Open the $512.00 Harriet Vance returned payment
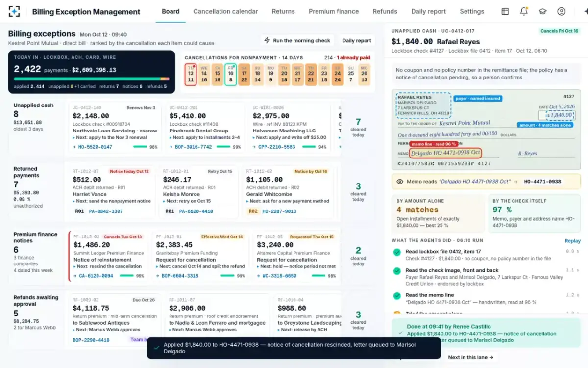 coord(112,192)
